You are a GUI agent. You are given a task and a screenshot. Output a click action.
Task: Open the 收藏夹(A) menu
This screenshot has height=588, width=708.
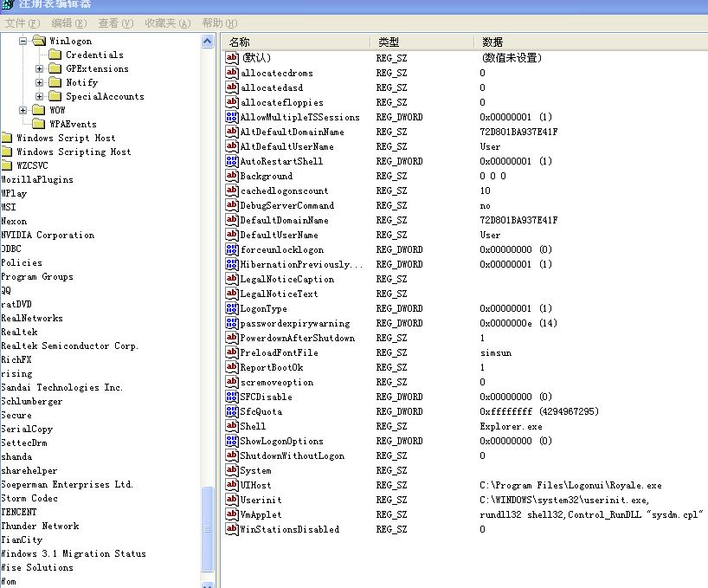pos(168,23)
